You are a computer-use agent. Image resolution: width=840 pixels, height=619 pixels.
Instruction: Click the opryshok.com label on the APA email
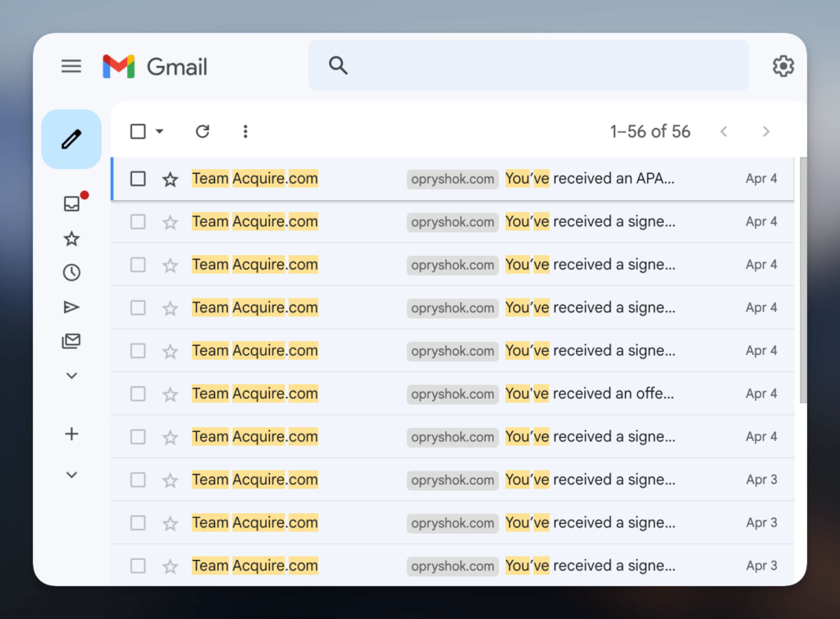point(453,179)
